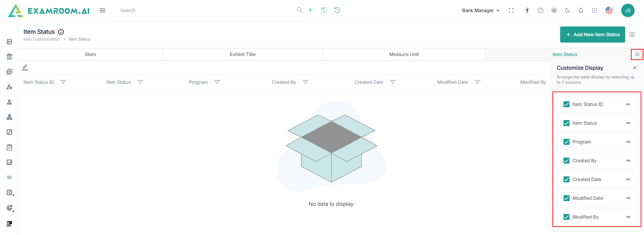Open the Bank Manager role dropdown
Image resolution: width=644 pixels, height=235 pixels.
[481, 10]
